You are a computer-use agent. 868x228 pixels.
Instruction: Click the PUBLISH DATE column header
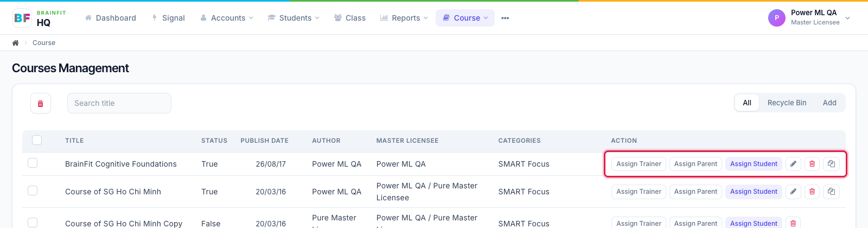point(265,141)
